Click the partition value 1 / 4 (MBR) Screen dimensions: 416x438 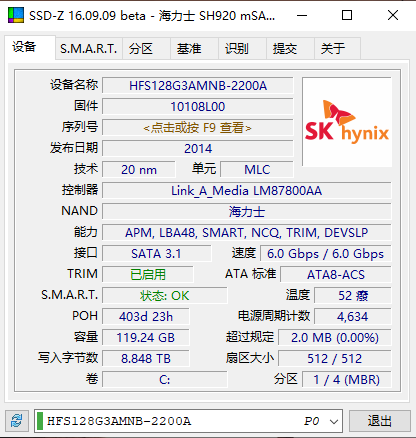pos(347,380)
